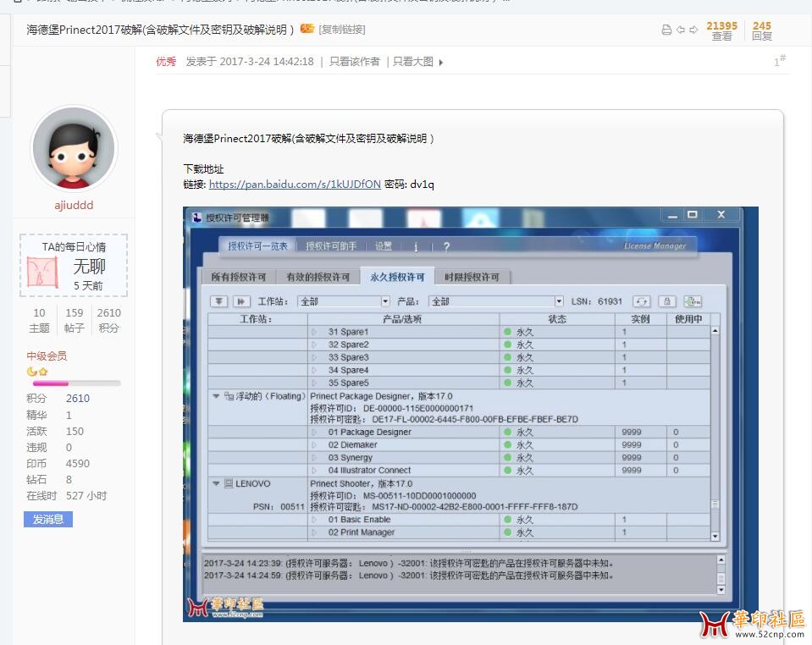This screenshot has width=812, height=645.
Task: Expand the 01 Package Designer row arrow
Action: point(314,433)
